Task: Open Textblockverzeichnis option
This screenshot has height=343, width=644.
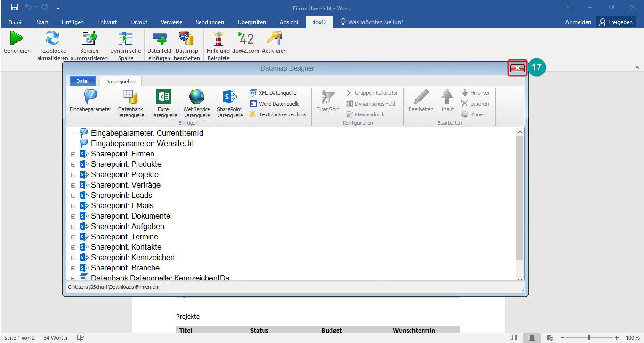Action: tap(277, 114)
